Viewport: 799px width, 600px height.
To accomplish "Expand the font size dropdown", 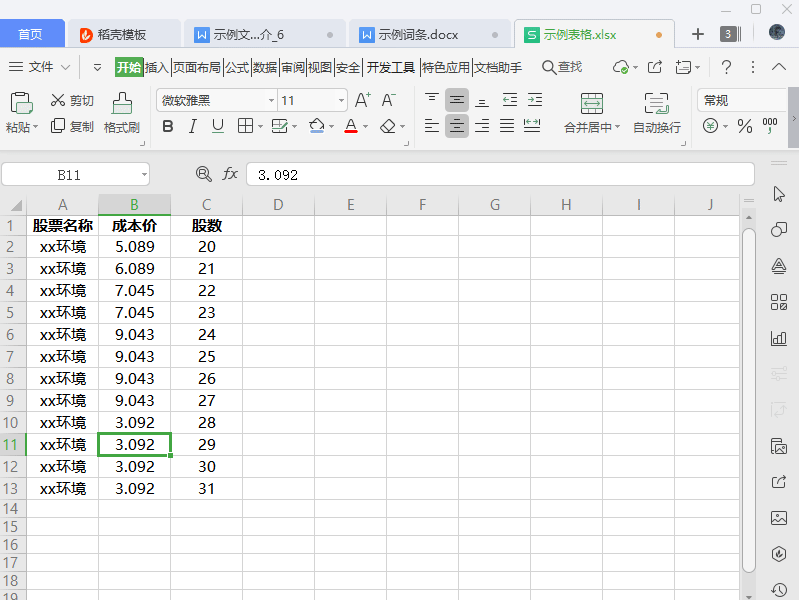I will tap(341, 101).
